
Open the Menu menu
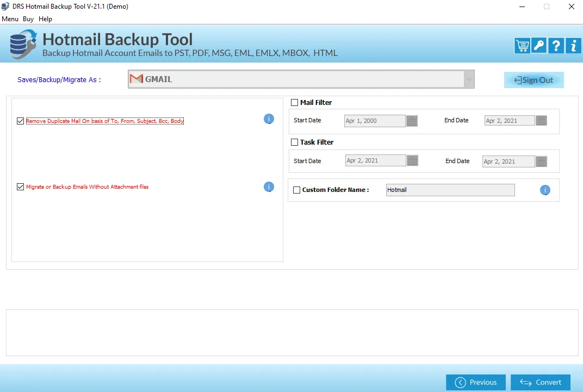(x=10, y=19)
